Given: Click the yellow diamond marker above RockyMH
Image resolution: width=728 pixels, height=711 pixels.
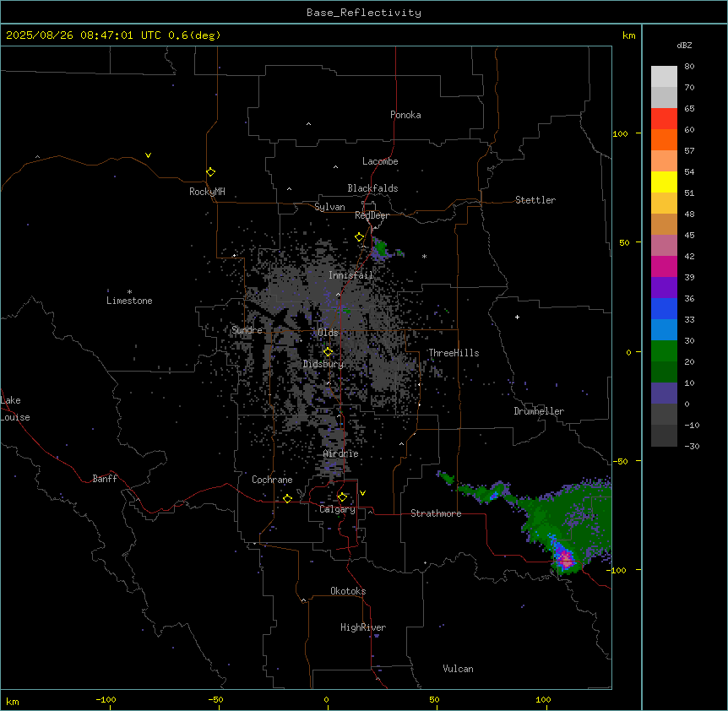Looking at the screenshot, I should pyautogui.click(x=211, y=172).
